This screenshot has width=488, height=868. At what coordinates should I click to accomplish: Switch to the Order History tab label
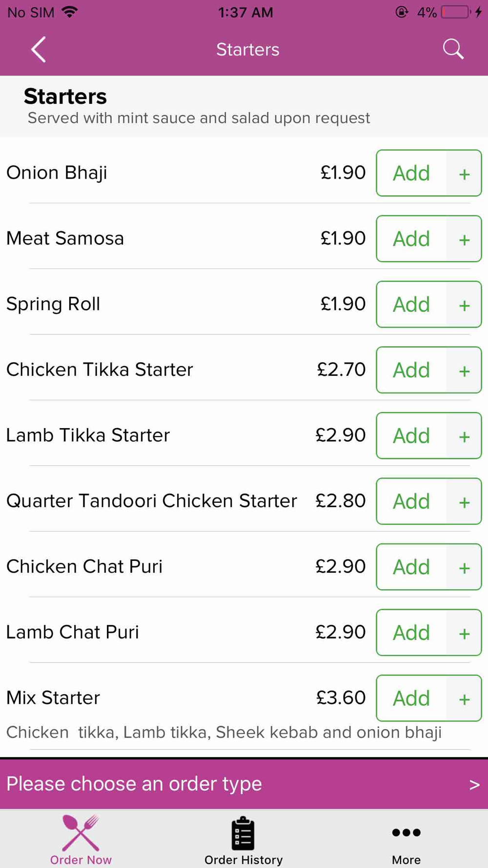tap(244, 860)
